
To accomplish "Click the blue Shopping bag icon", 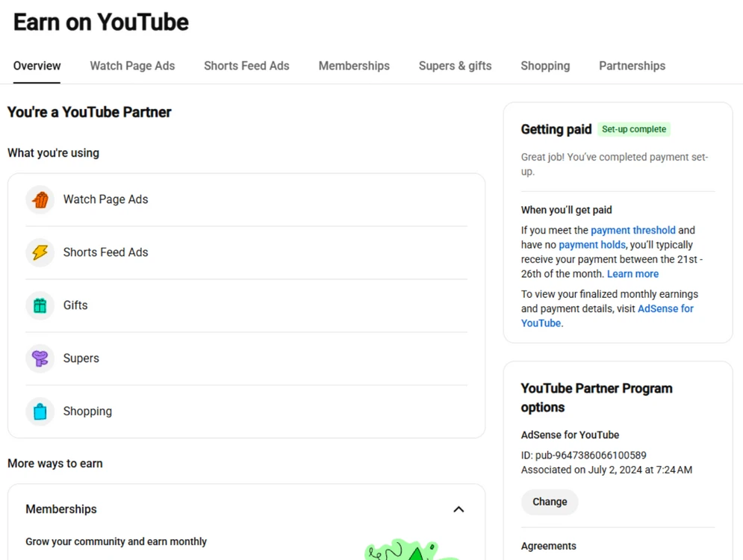I will (x=40, y=411).
